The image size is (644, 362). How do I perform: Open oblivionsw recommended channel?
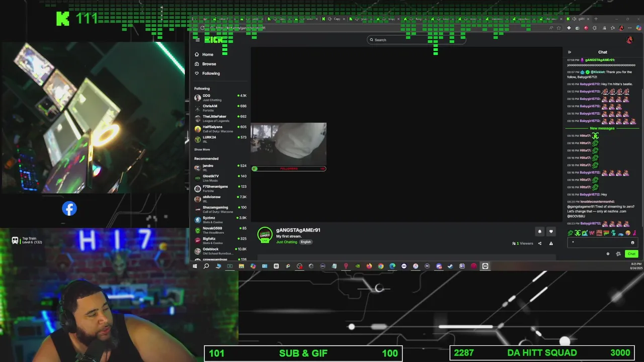(x=220, y=199)
